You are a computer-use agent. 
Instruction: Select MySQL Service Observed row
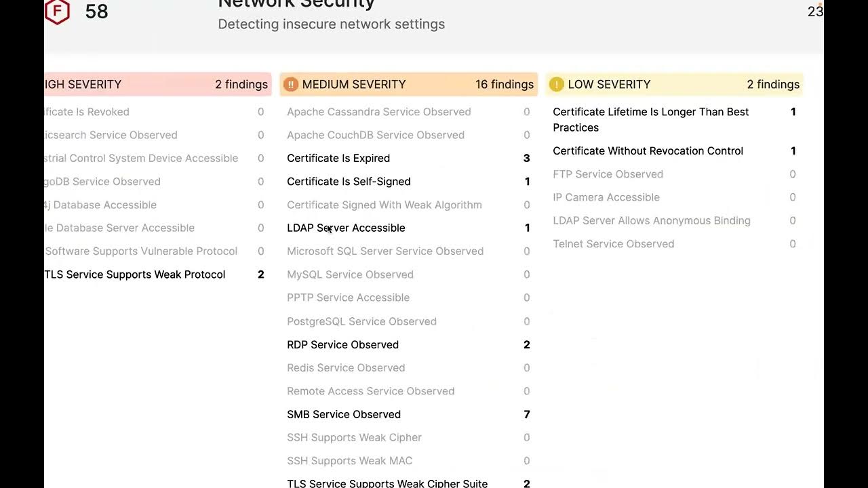(408, 274)
